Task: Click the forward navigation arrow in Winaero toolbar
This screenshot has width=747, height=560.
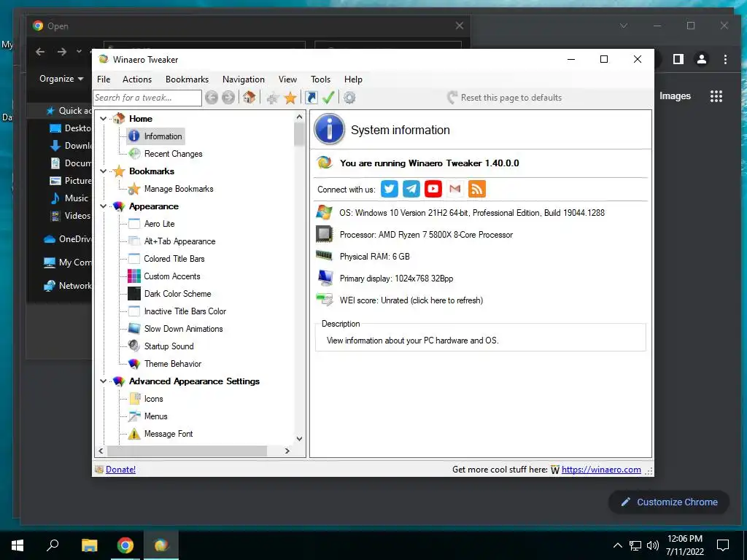Action: point(228,98)
